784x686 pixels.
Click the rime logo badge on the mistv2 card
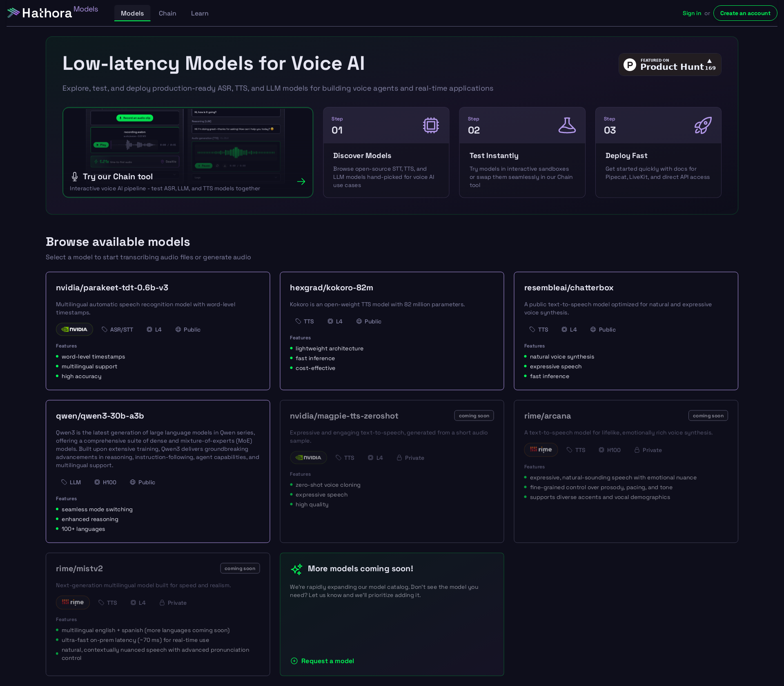73,602
